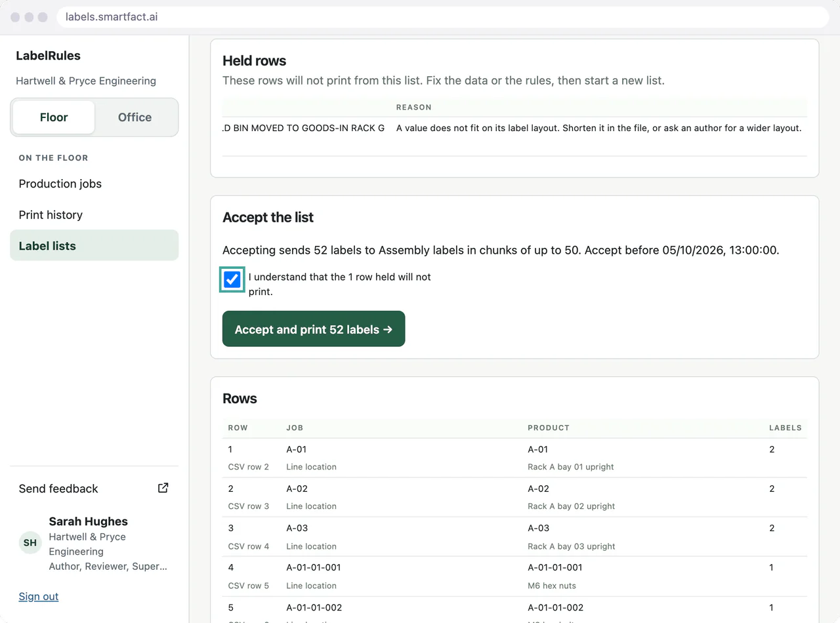Screen dimensions: 840x623
Task: Click the PRODUCT column header
Action: 549,428
